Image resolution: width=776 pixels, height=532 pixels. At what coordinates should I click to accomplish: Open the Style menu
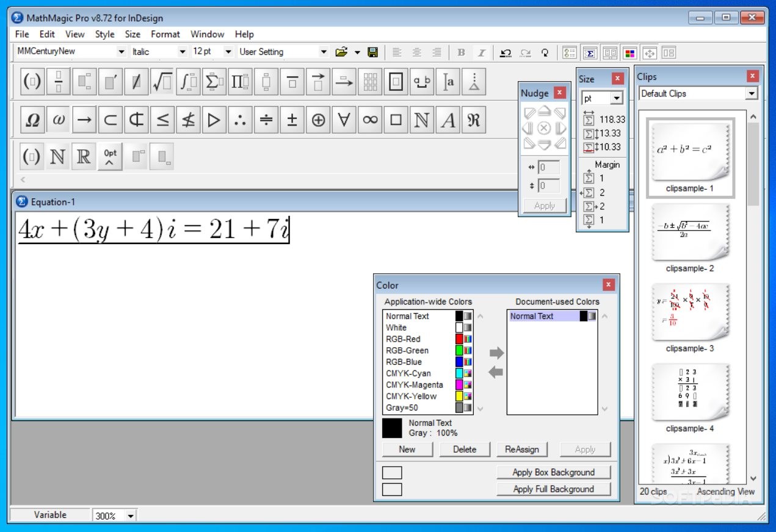click(x=104, y=34)
